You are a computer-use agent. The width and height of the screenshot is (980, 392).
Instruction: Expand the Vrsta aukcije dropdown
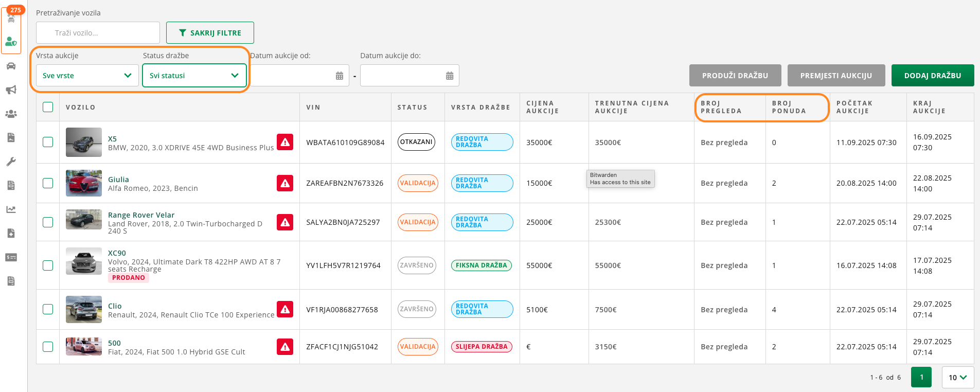(x=87, y=76)
